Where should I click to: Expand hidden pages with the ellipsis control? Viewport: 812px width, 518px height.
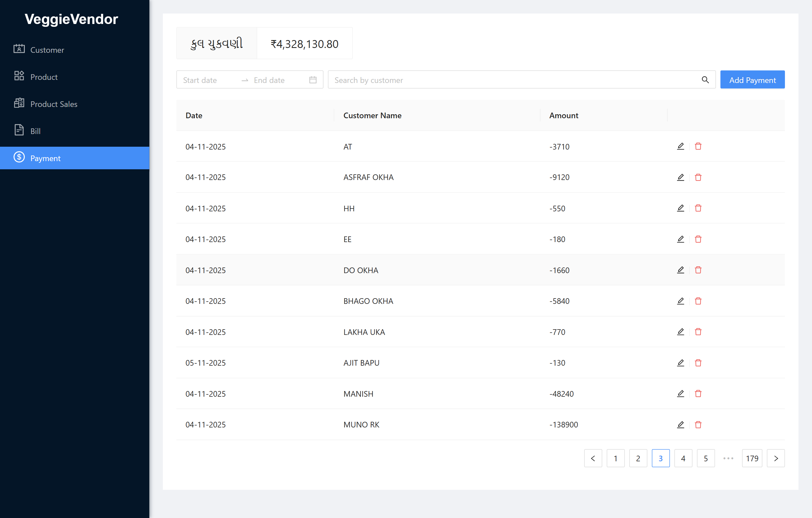point(728,458)
